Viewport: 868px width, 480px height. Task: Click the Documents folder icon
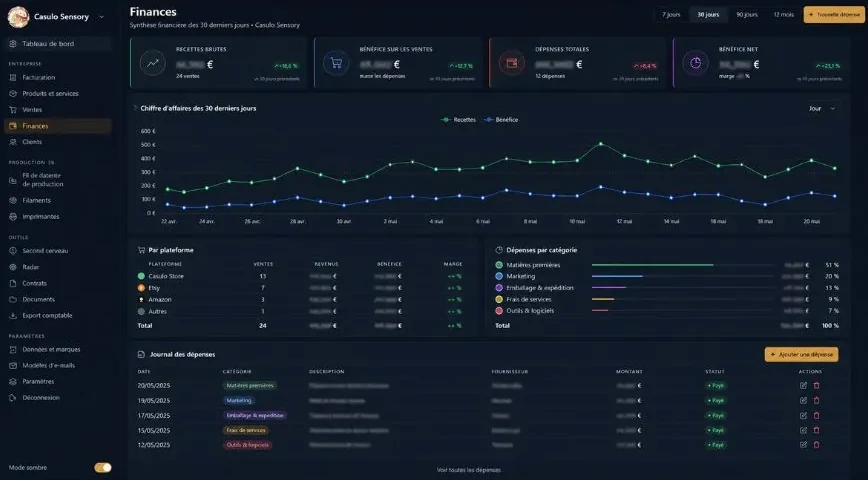[x=13, y=300]
